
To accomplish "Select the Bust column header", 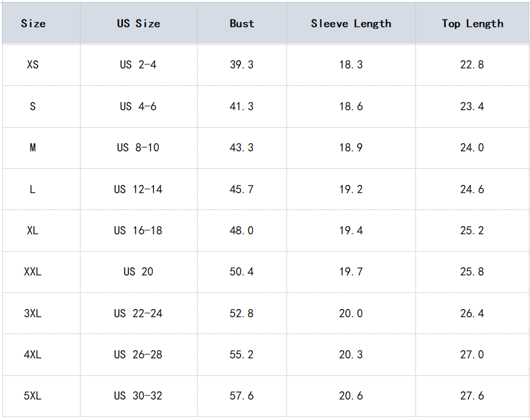I will 242,24.
